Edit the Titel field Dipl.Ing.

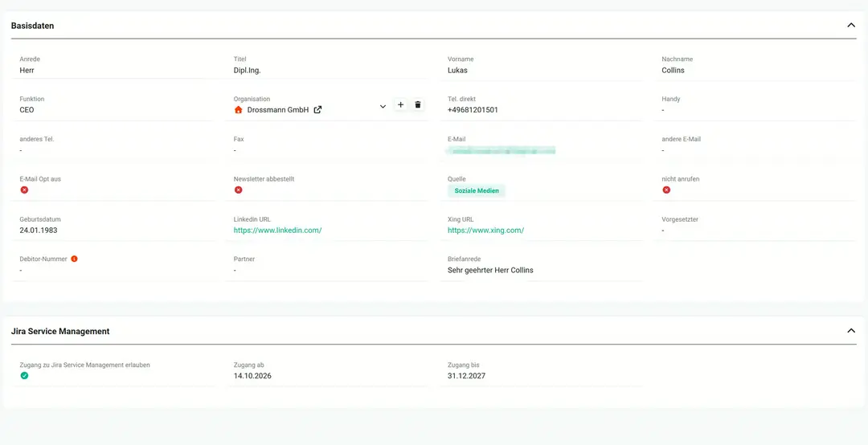[x=247, y=71]
